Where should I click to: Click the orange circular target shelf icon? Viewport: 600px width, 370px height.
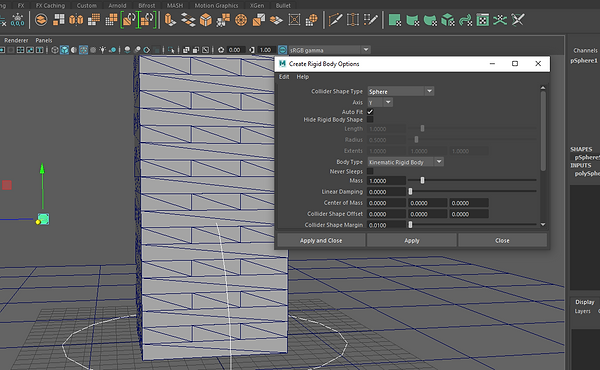pyautogui.click(x=241, y=20)
